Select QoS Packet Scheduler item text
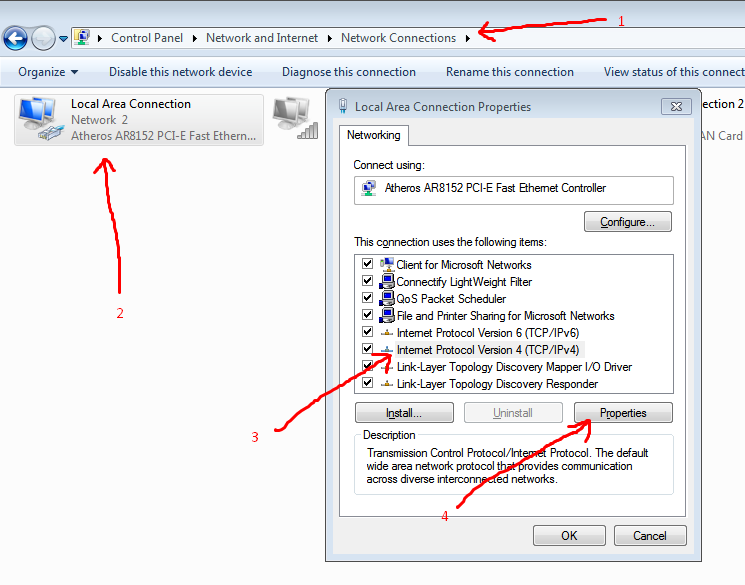745x585 pixels. click(451, 299)
